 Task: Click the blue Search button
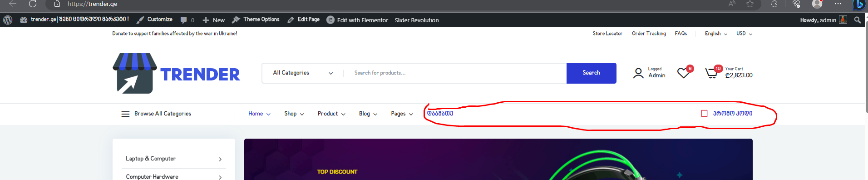click(591, 73)
